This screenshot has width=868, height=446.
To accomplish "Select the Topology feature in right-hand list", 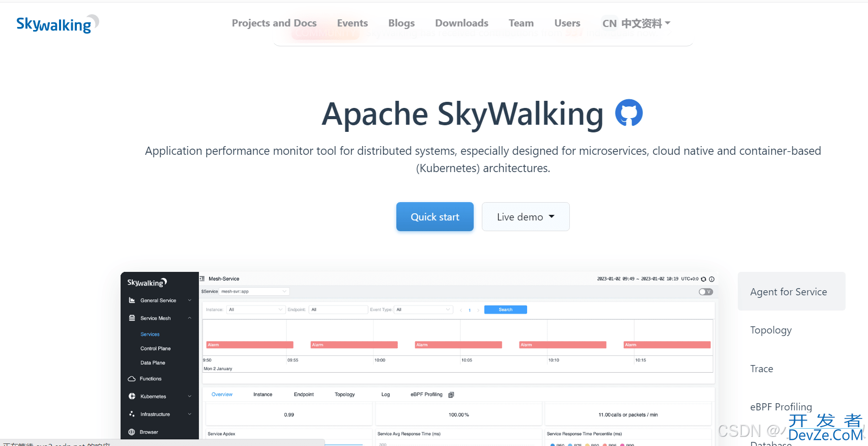I will pyautogui.click(x=771, y=330).
